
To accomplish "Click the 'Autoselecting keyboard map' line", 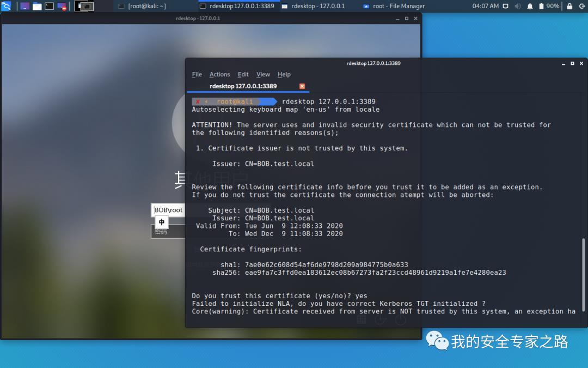I will click(x=286, y=109).
